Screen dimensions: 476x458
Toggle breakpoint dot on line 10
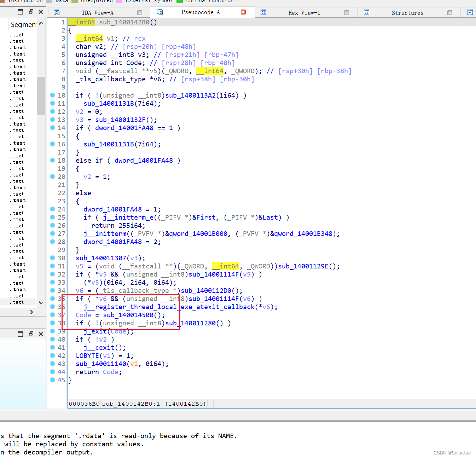point(52,95)
